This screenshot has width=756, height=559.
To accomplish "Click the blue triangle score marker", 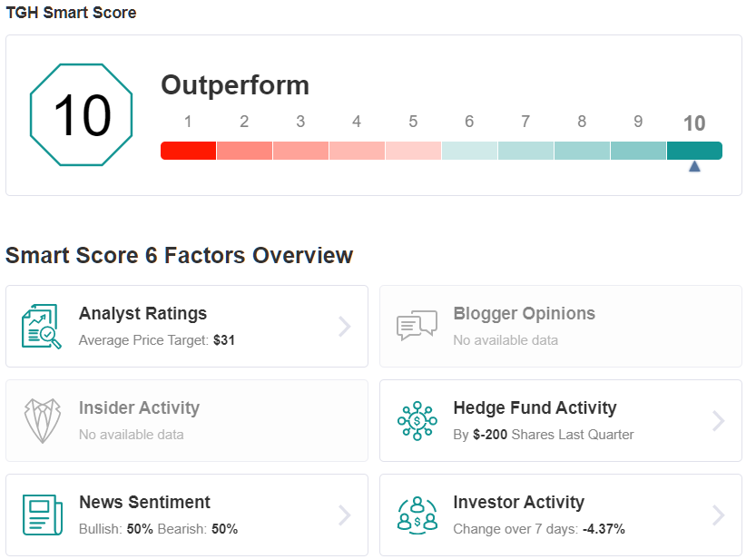I will click(694, 166).
